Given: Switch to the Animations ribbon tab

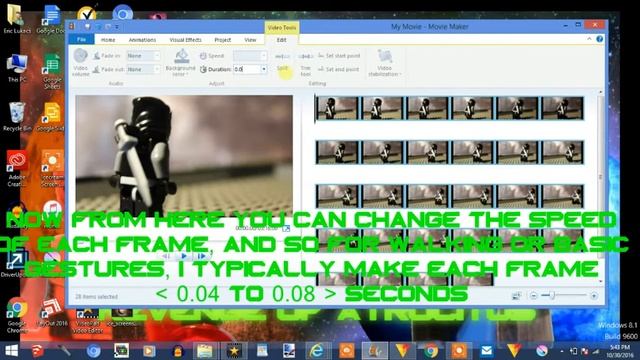Looking at the screenshot, I should pos(142,40).
